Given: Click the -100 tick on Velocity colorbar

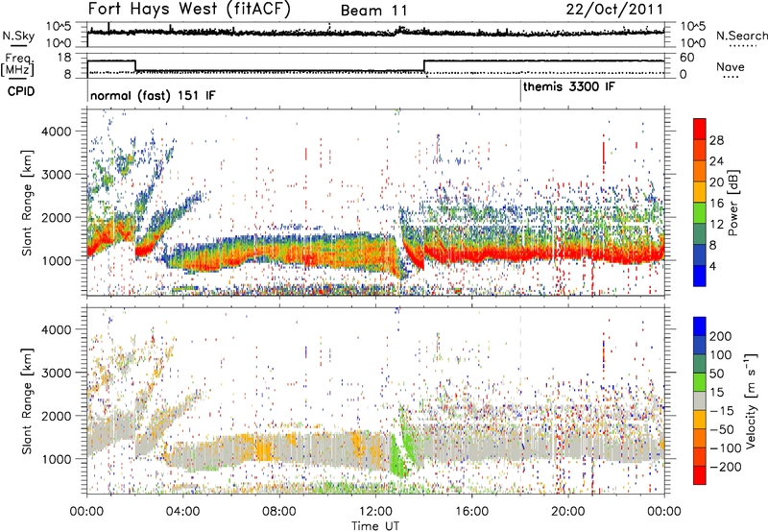Looking at the screenshot, I should click(x=726, y=448).
